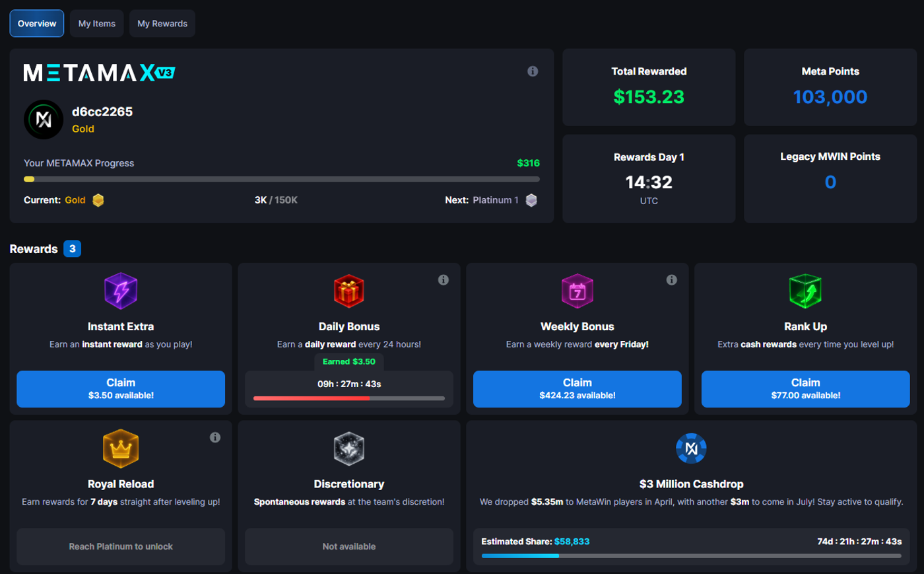924x574 pixels.
Task: Switch to My Items tab
Action: pyautogui.click(x=97, y=24)
